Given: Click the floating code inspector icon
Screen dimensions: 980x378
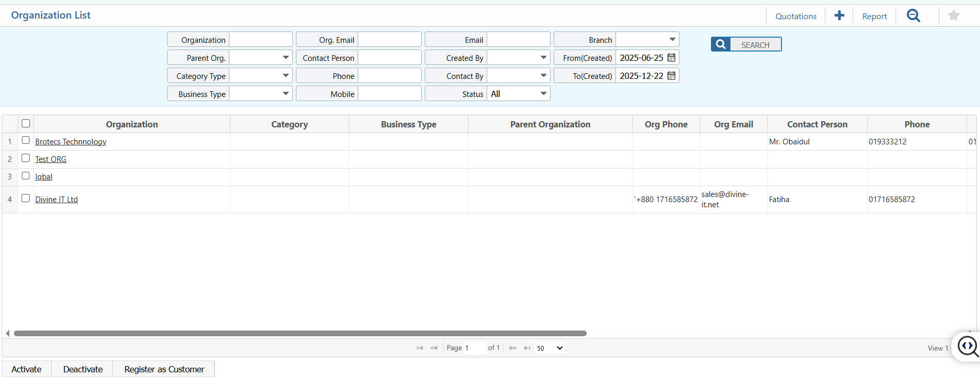Looking at the screenshot, I should click(968, 347).
